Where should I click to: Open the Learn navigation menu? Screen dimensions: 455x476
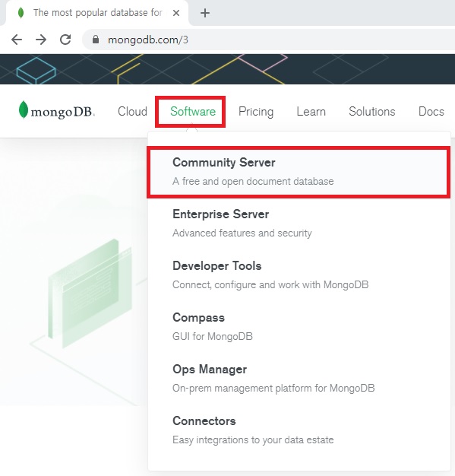pos(311,112)
